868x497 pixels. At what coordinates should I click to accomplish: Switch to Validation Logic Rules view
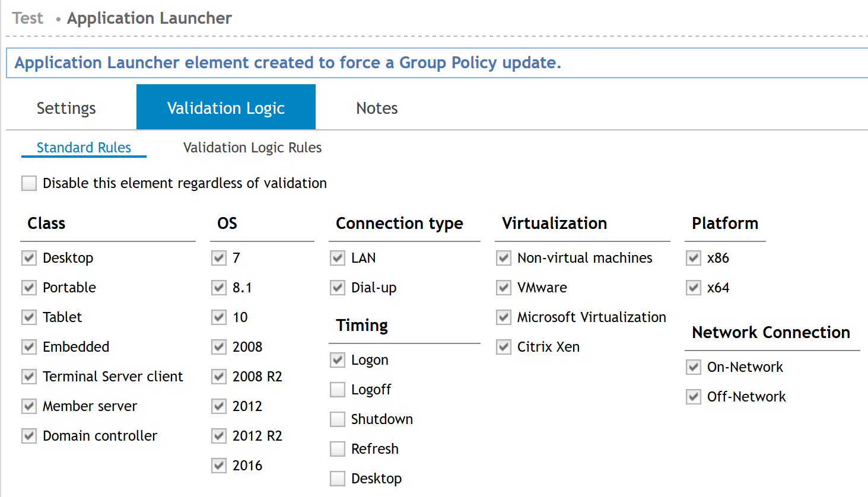[x=252, y=147]
